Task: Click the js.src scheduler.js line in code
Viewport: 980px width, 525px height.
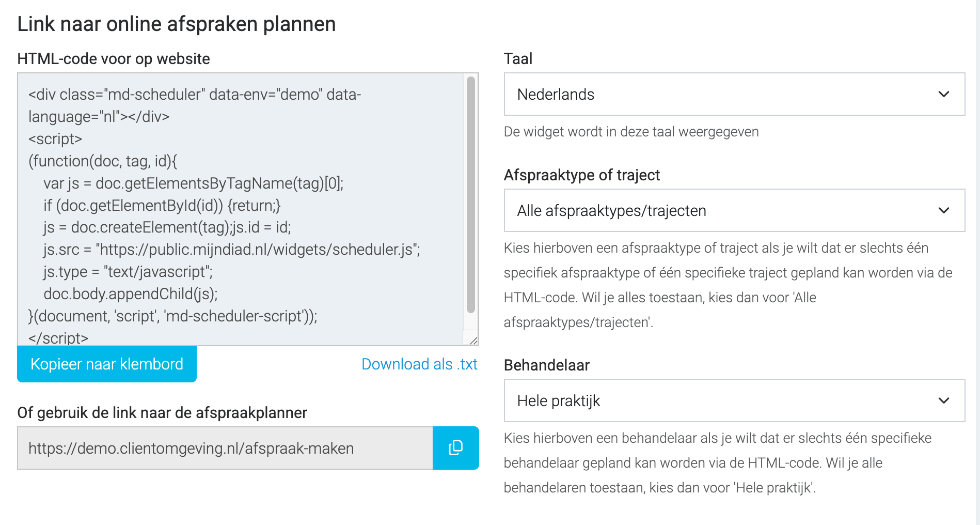Action: [232, 250]
